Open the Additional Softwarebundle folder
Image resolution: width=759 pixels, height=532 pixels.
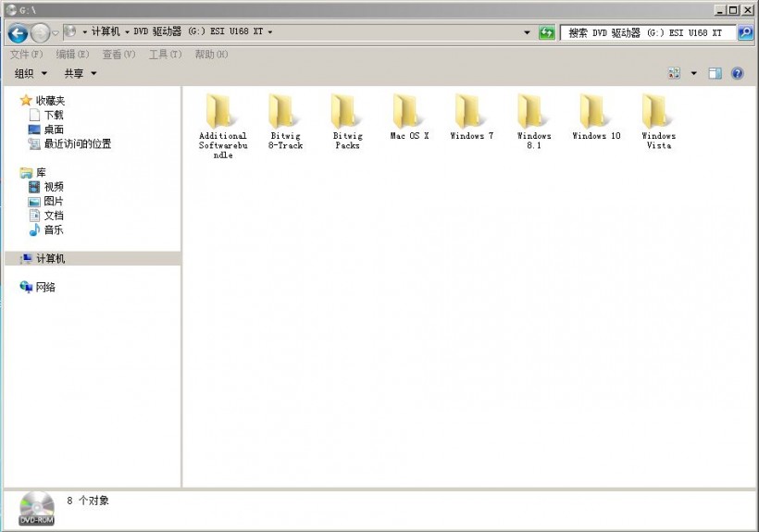(x=222, y=113)
